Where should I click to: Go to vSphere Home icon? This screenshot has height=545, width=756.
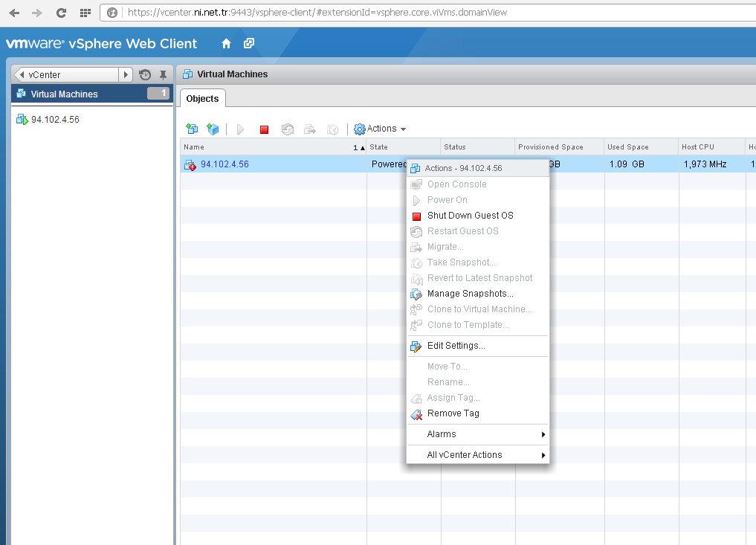[226, 44]
